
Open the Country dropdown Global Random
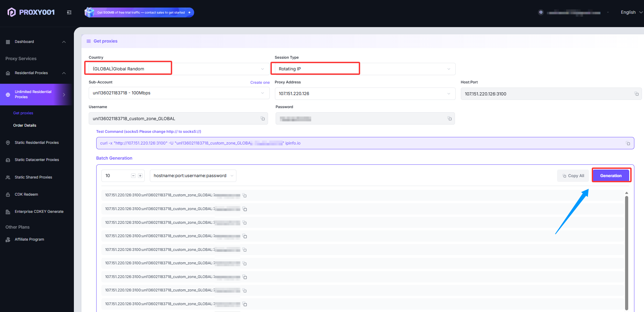[x=179, y=69]
